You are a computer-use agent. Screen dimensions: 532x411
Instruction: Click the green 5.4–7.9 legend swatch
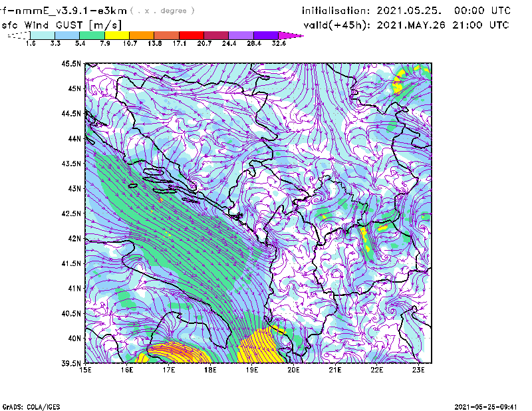(x=92, y=35)
